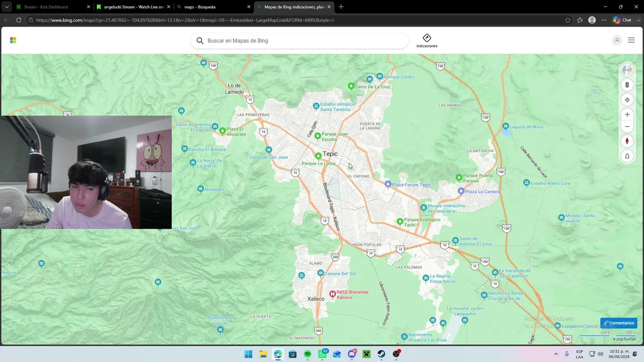Focus the Buscar en Mapas de Bing field
The height and width of the screenshot is (362, 644).
coord(299,41)
